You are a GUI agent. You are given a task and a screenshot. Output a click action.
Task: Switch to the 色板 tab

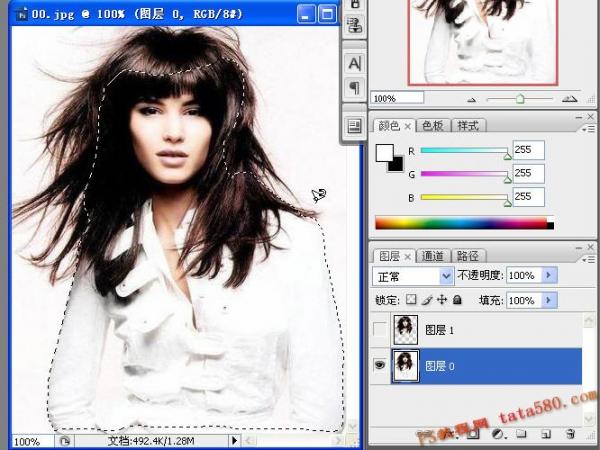tap(433, 125)
